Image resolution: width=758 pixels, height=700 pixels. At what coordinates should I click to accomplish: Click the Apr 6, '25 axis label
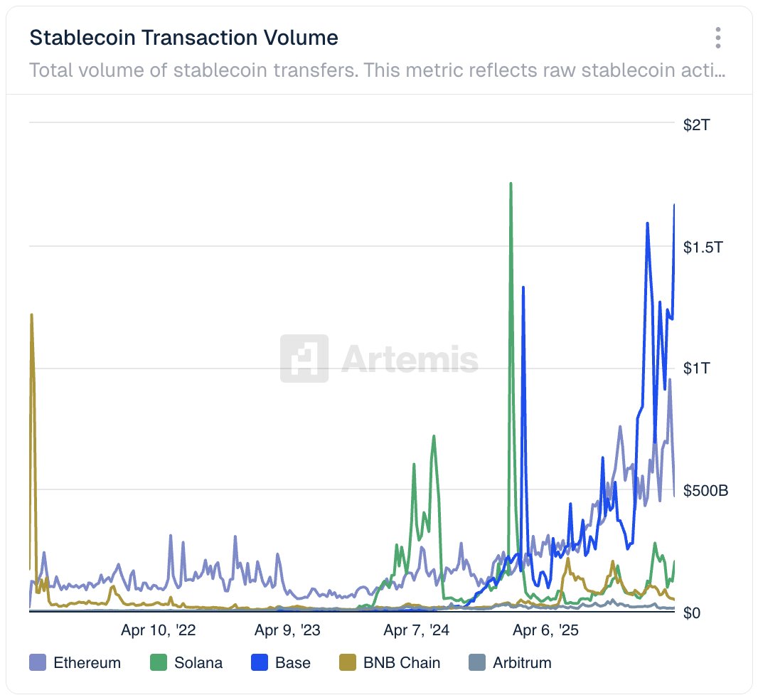[546, 630]
